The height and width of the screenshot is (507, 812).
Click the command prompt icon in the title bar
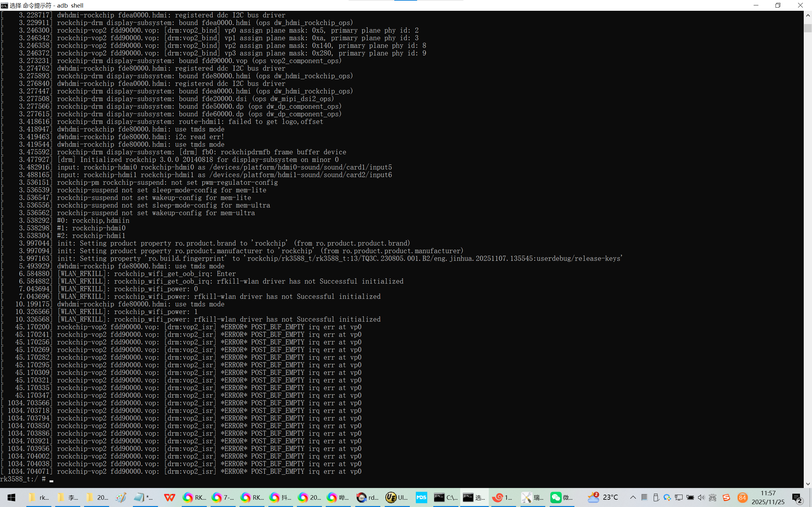click(x=4, y=5)
